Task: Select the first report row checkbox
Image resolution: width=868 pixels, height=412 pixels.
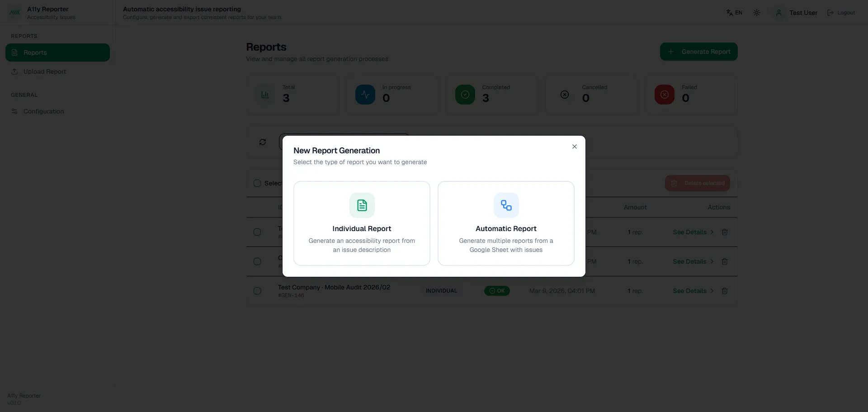Action: point(257,232)
